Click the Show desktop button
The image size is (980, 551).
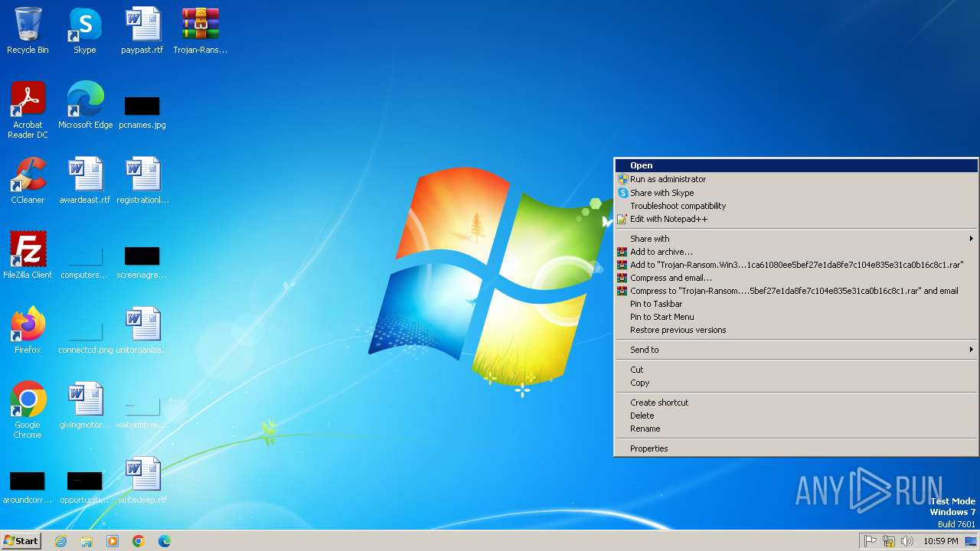tap(972, 541)
